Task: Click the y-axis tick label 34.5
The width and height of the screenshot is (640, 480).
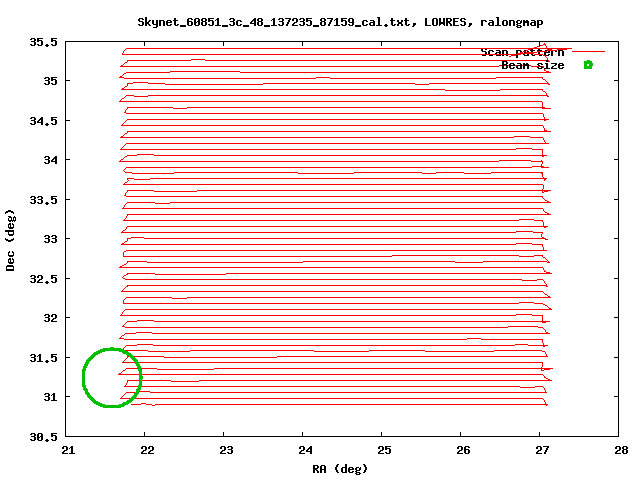Action: point(43,121)
